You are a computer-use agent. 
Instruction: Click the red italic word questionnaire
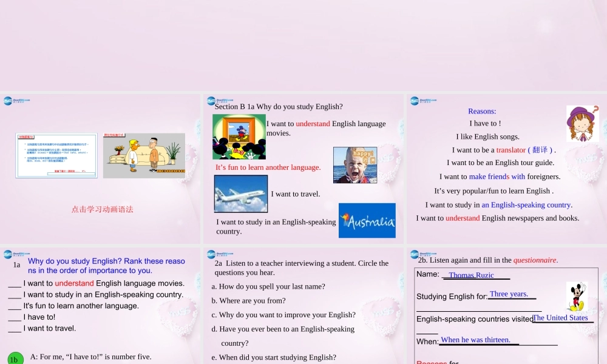(535, 260)
